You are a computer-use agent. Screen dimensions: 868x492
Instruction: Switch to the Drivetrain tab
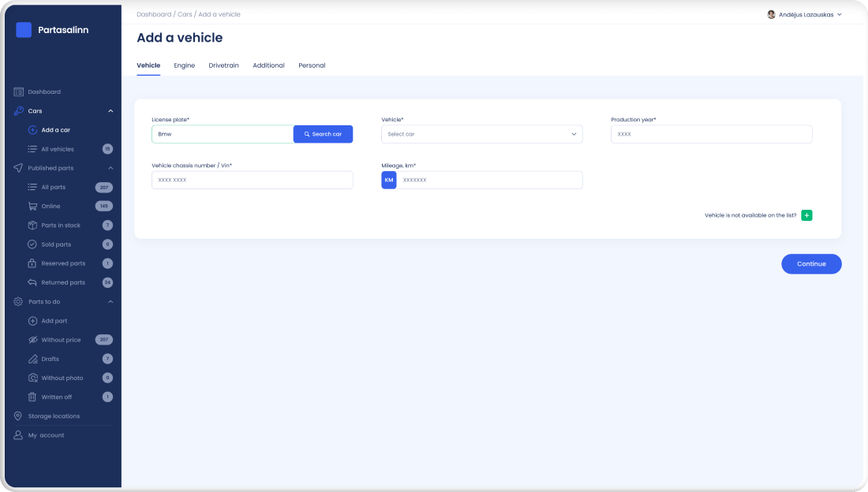tap(223, 65)
